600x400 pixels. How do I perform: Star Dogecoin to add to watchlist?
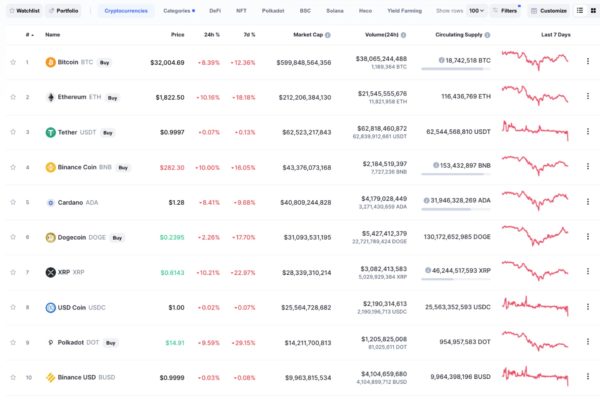(13, 237)
